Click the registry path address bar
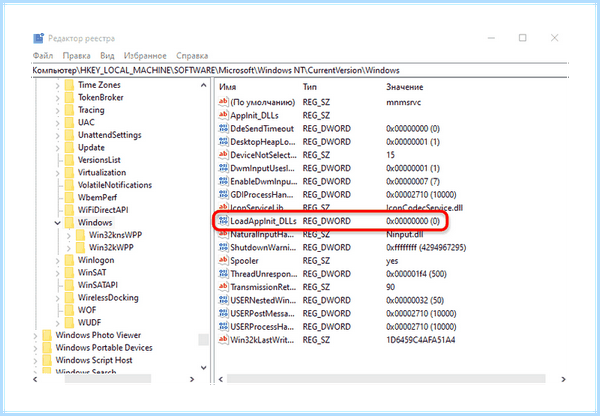This screenshot has width=600, height=416. pyautogui.click(x=300, y=70)
